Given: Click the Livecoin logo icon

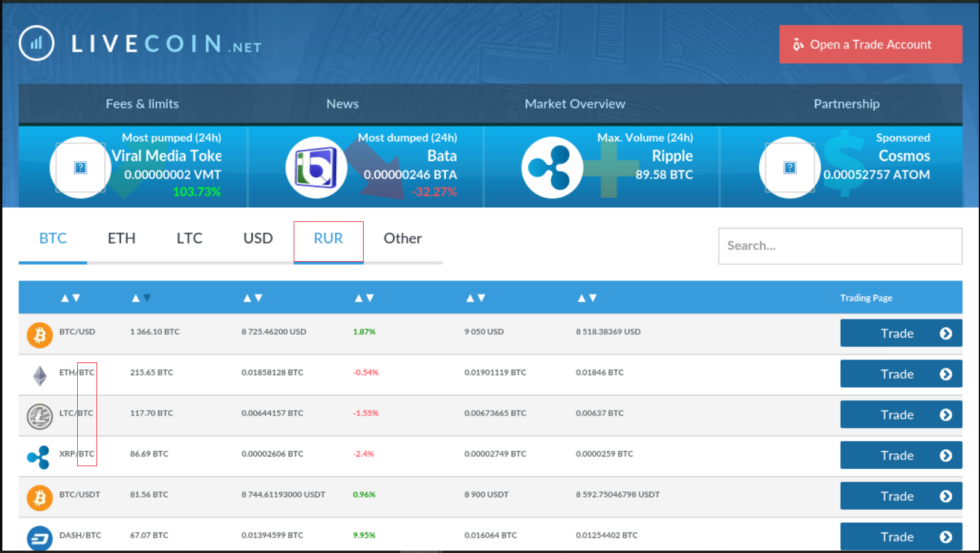Looking at the screenshot, I should (37, 43).
